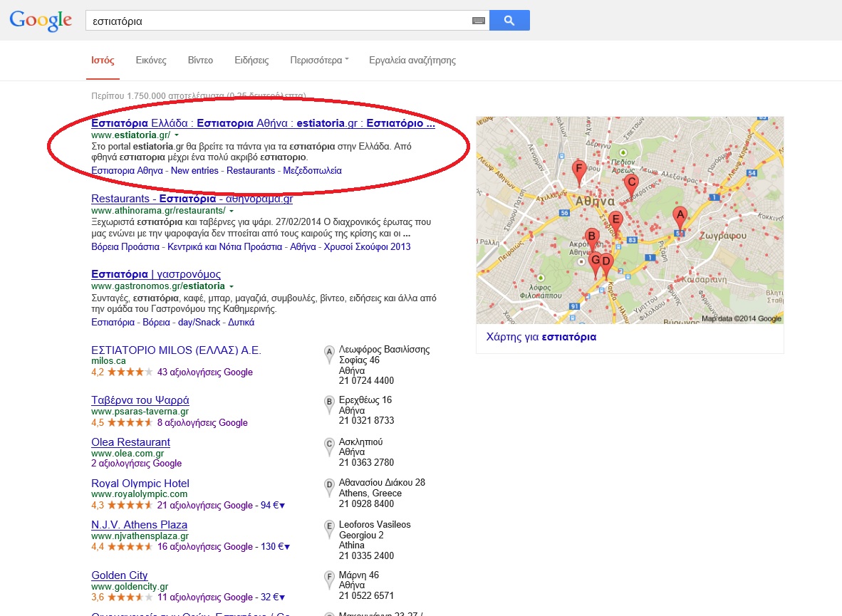
Task: Expand the arrow next to www.estiatoria.gr/
Action: 177,135
